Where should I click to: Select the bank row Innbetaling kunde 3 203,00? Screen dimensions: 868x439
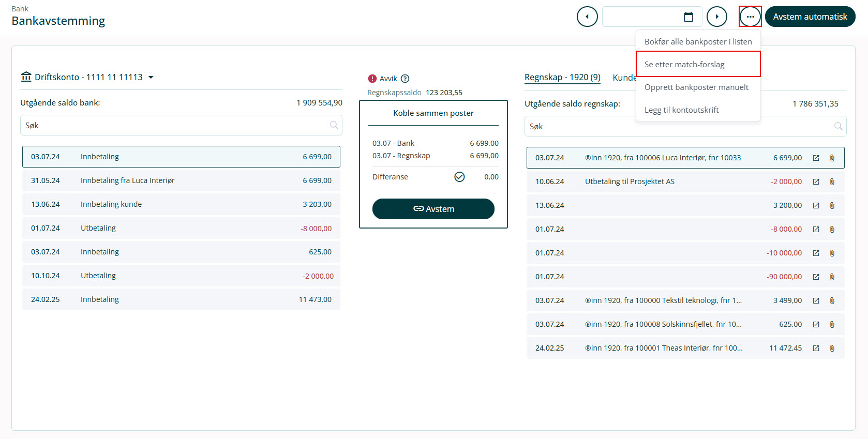pos(181,204)
